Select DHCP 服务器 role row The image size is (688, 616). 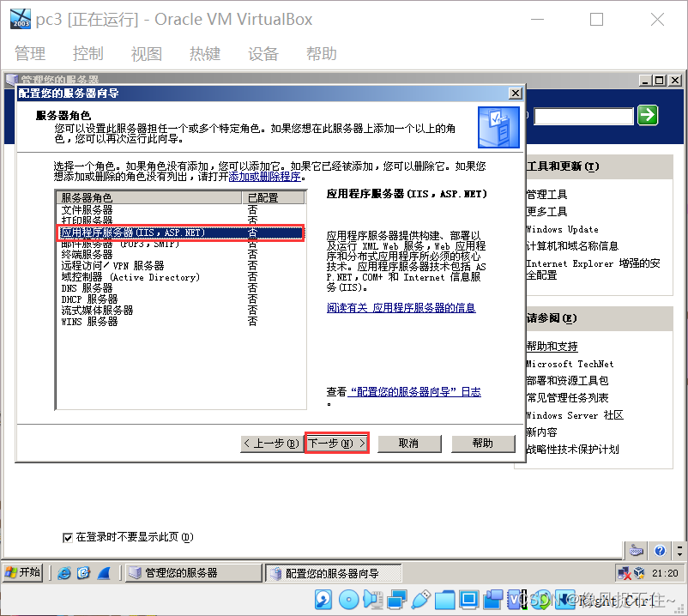(x=181, y=299)
